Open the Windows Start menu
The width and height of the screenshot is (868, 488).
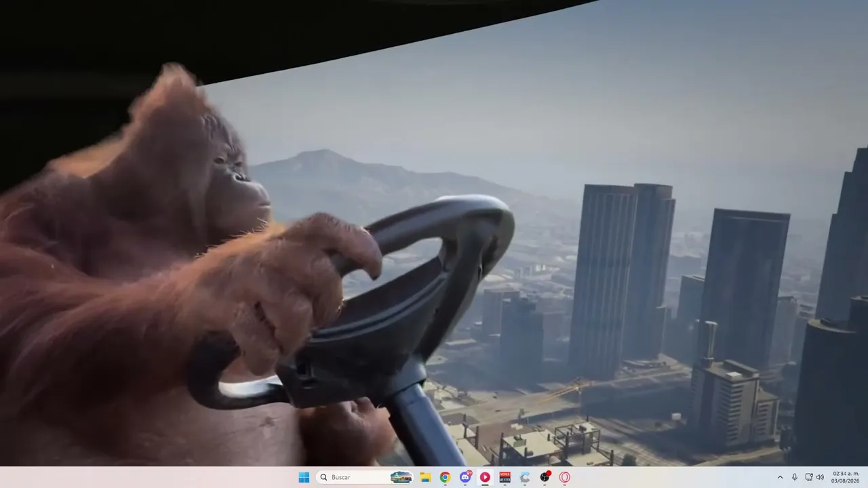point(304,477)
